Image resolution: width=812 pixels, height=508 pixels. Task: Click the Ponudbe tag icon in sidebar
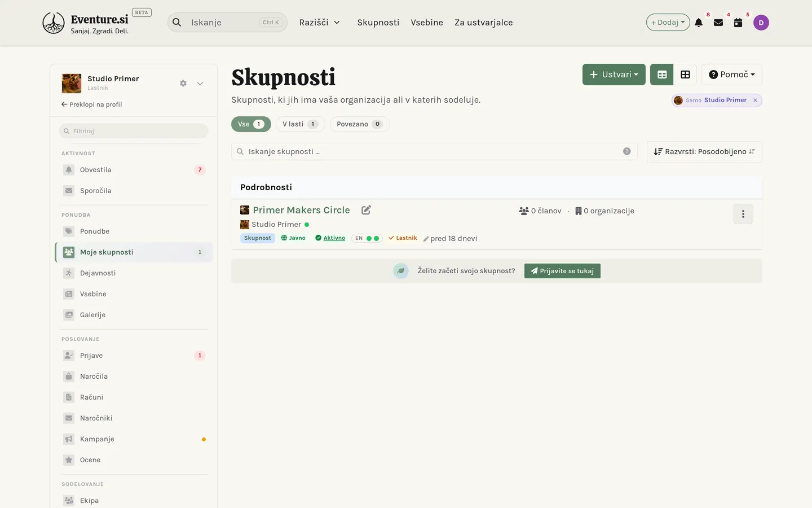(69, 231)
